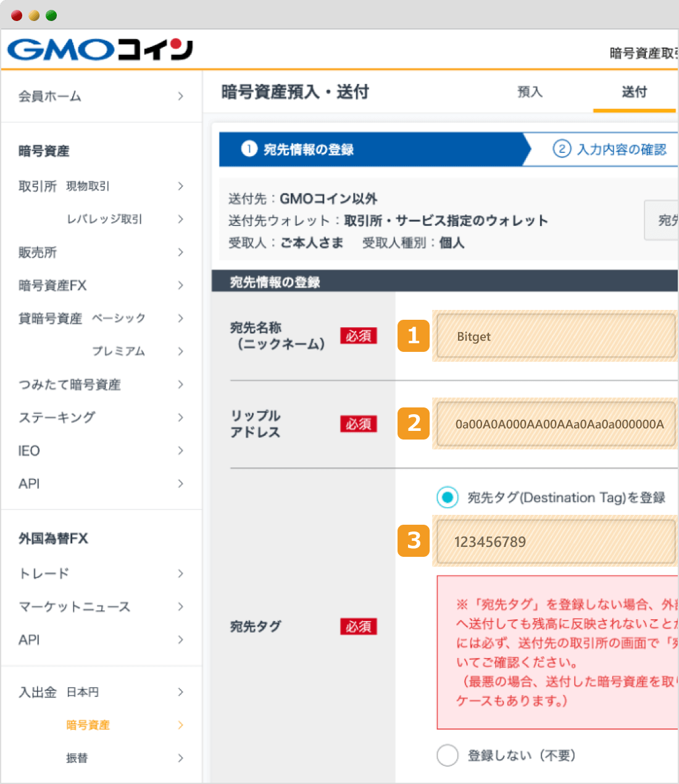Click the red 必須 badge next to リップルアドレス
Image resolution: width=679 pixels, height=784 pixels.
click(x=359, y=424)
